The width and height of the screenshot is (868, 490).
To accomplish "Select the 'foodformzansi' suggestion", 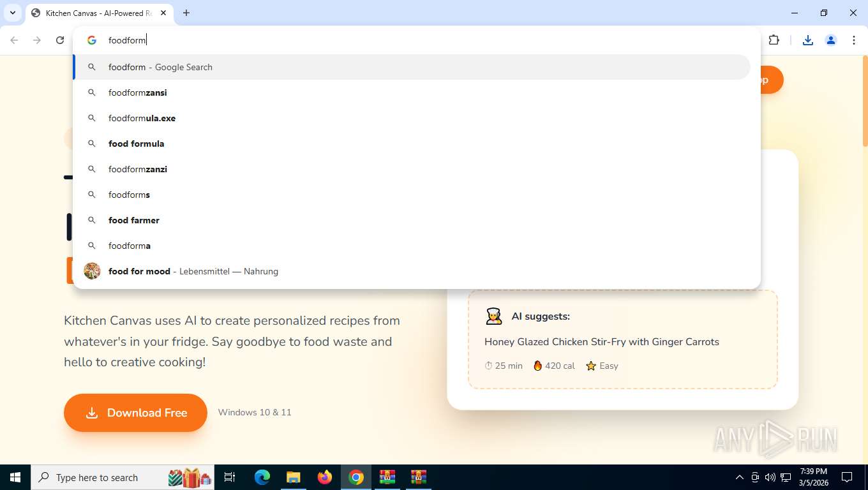I will pos(412,93).
